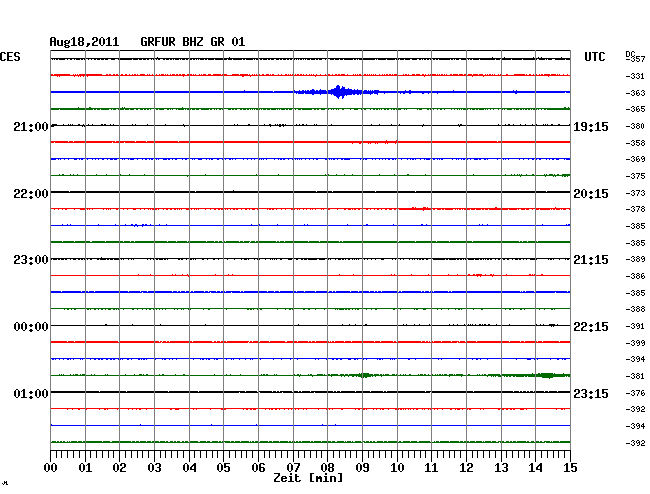Screen dimensions: 650x494
Task: Select the DC offset value -369
Action: [x=635, y=159]
